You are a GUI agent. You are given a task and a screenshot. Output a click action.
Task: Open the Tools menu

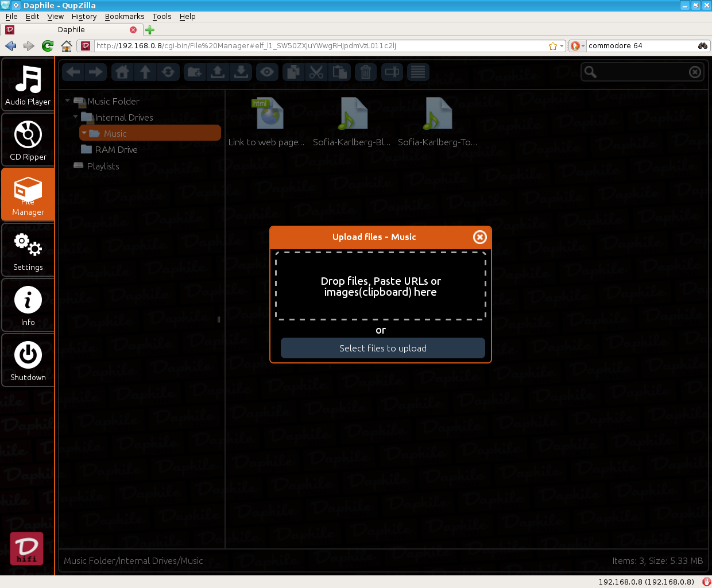pyautogui.click(x=162, y=16)
